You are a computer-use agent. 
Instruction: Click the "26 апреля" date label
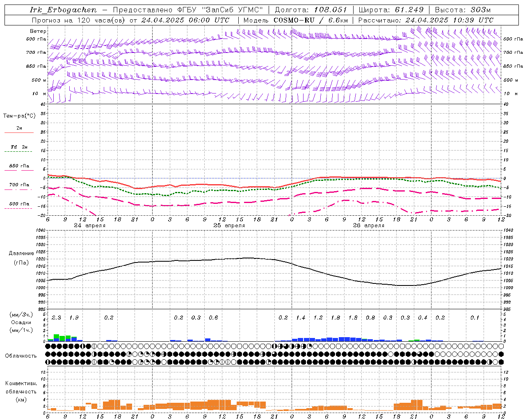[369, 226]
